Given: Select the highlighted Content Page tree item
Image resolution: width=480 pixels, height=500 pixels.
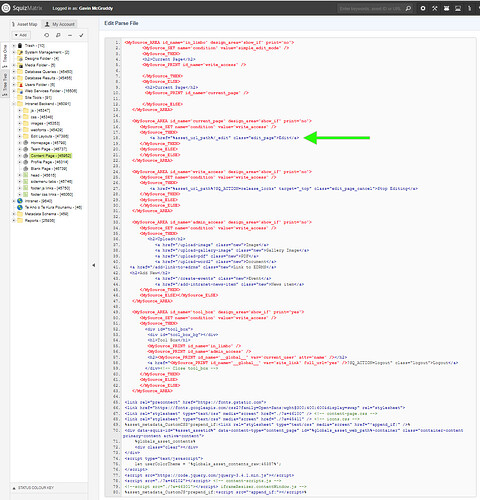Looking at the screenshot, I should [51, 156].
